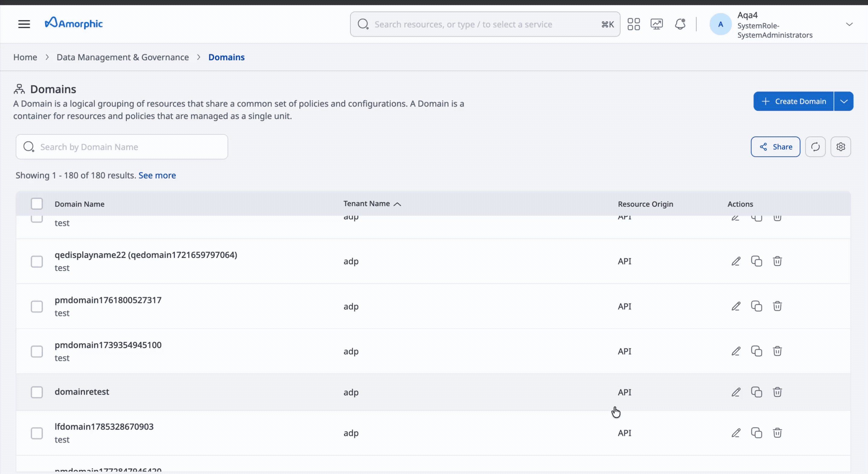Open the notifications bell

pyautogui.click(x=680, y=24)
